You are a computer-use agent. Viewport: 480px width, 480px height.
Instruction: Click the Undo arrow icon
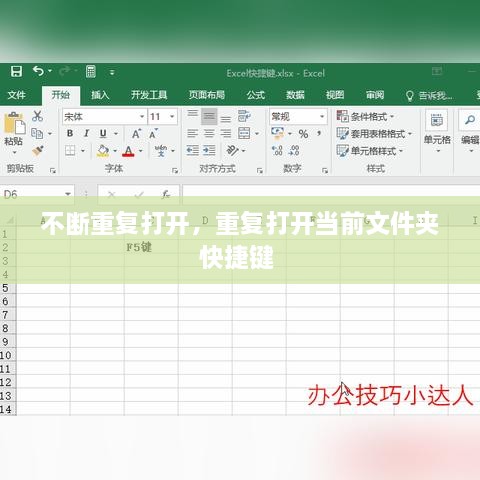(x=38, y=71)
